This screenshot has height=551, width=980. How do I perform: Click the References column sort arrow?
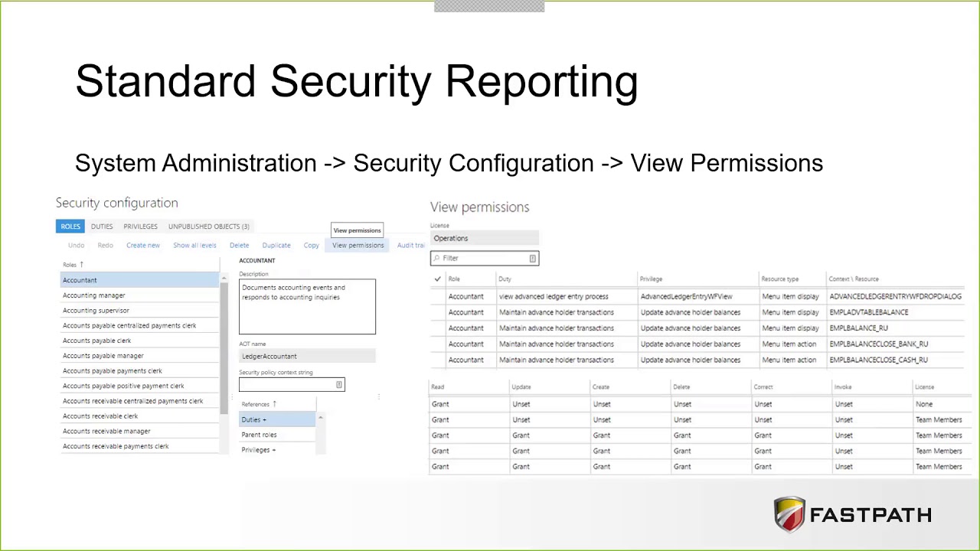click(274, 404)
